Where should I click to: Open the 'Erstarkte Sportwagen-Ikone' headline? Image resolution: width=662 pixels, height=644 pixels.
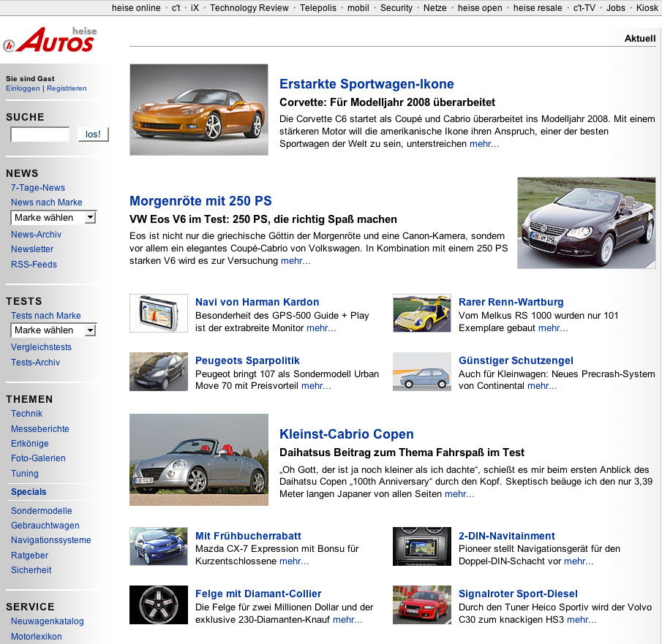[x=366, y=84]
